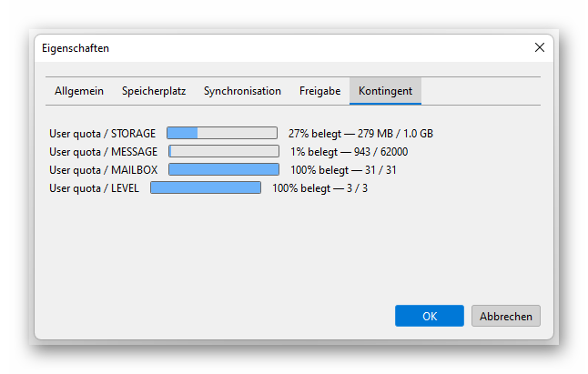Confirm the dialog with OK
The width and height of the screenshot is (588, 374).
click(430, 316)
